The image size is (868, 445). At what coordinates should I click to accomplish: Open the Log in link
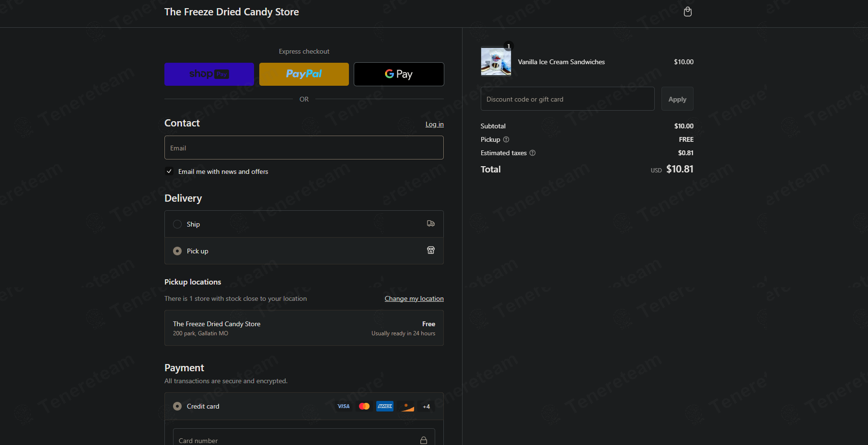click(x=435, y=124)
